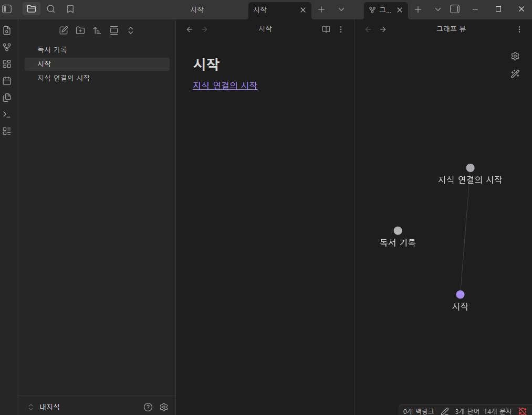Open command palette icon in the ribbon
This screenshot has width=532, height=415.
tap(7, 114)
